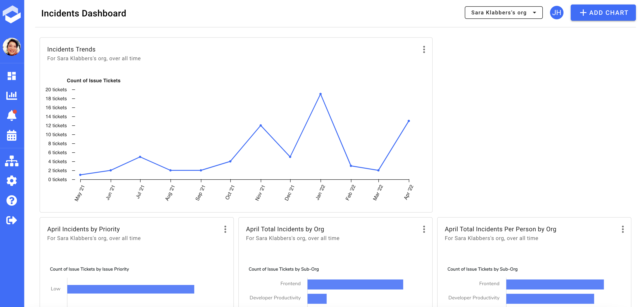Expand the Sara Klabbers's org dropdown

click(503, 13)
